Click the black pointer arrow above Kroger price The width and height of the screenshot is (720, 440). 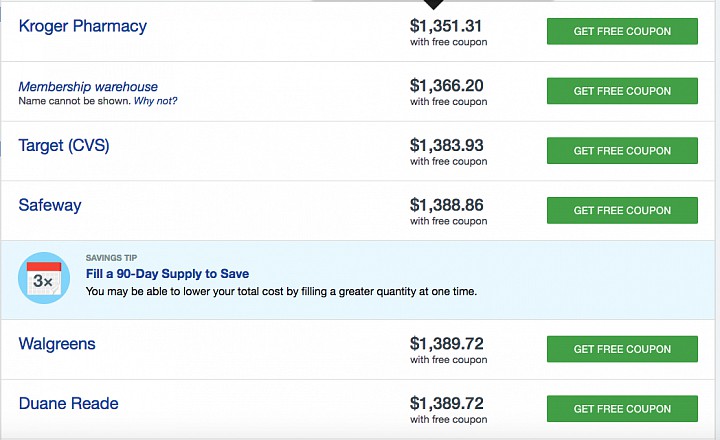point(433,5)
